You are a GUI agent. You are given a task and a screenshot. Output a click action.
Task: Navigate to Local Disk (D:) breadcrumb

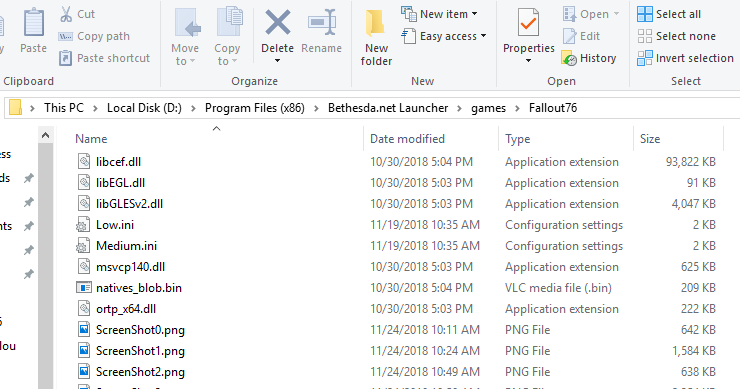[x=144, y=108]
